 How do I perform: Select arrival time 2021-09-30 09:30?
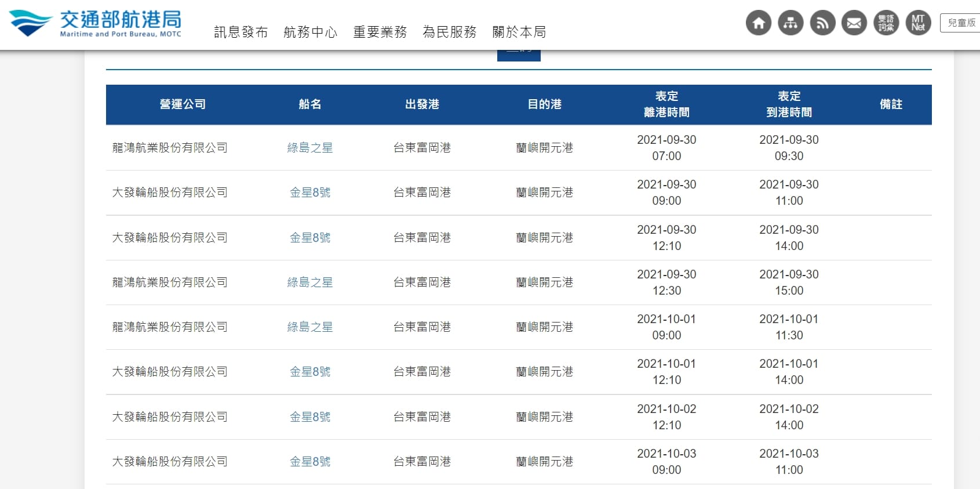[789, 148]
